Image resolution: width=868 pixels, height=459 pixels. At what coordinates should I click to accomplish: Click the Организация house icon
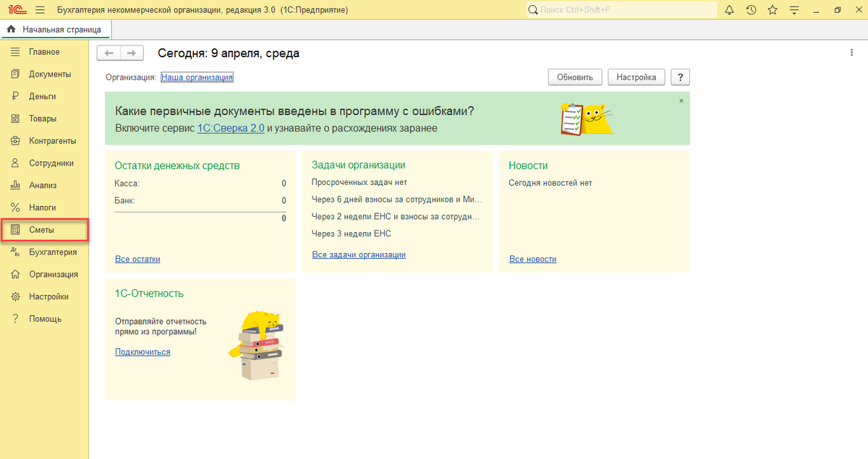tap(15, 275)
